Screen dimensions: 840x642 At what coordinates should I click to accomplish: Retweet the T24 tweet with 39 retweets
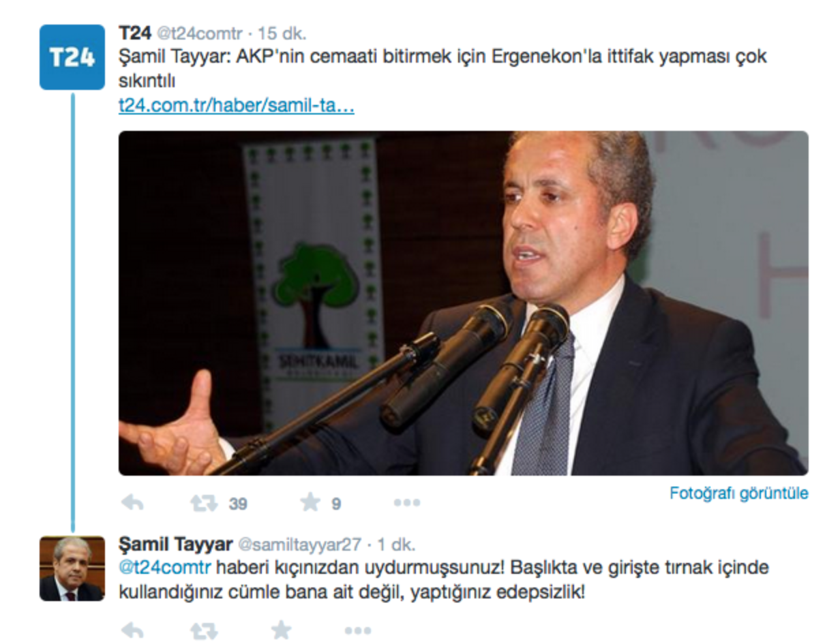pyautogui.click(x=204, y=503)
